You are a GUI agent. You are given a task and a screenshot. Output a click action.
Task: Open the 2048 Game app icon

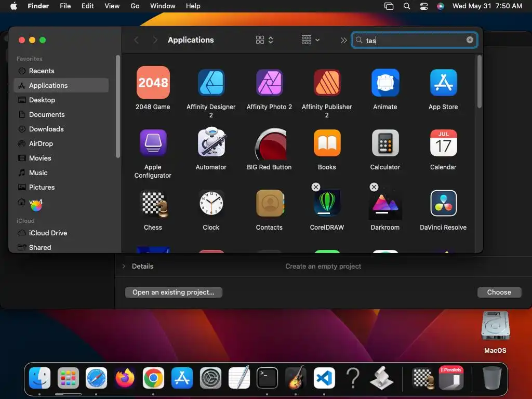pyautogui.click(x=153, y=83)
